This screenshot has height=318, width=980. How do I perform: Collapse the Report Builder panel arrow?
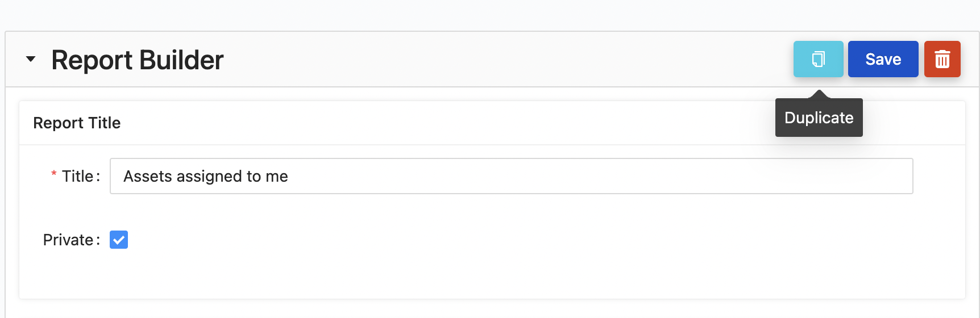[x=31, y=59]
